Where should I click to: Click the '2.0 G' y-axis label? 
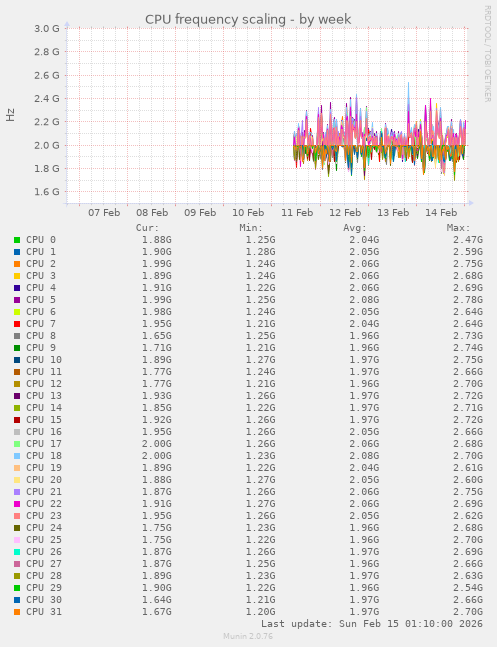click(47, 145)
